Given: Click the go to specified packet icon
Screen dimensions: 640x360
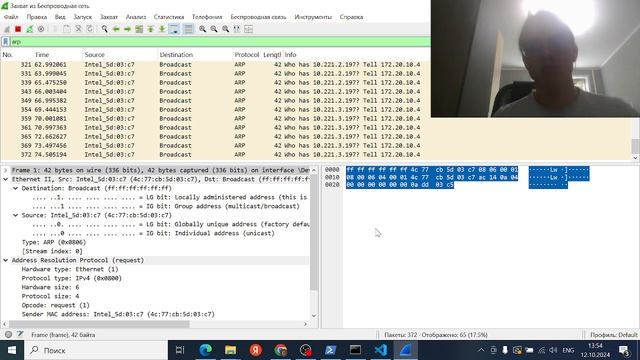Looking at the screenshot, I should pos(139,29).
